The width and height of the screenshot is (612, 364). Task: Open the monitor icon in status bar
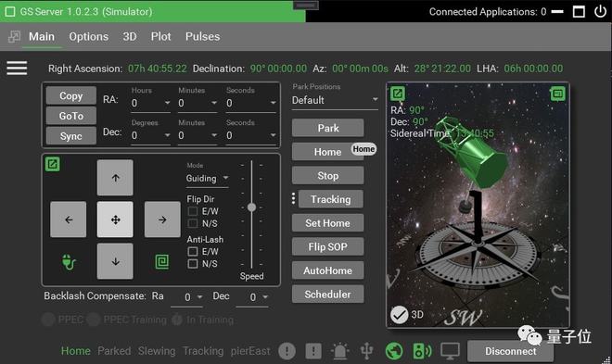point(450,351)
